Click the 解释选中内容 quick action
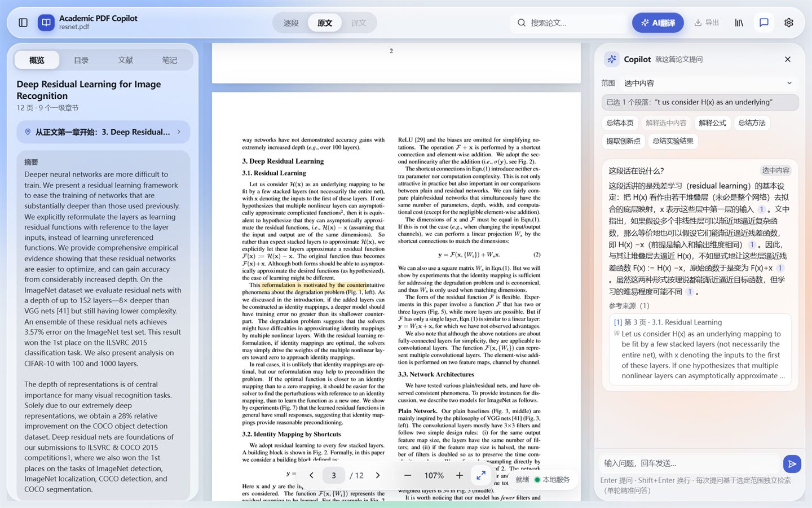This screenshot has height=508, width=812. (x=666, y=122)
